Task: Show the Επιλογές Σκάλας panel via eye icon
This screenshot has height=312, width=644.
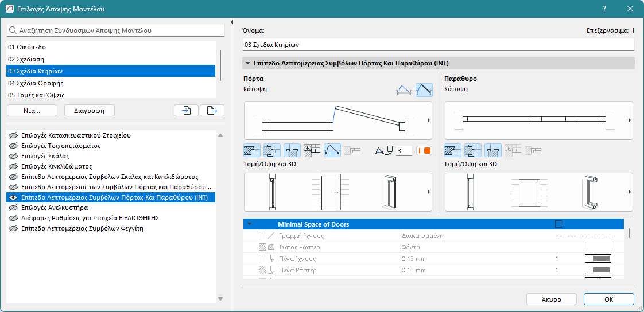Action: (13, 156)
